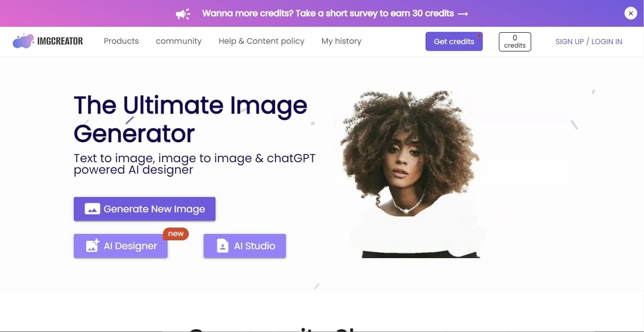Click SIGN UP / LOGIN IN link

589,42
